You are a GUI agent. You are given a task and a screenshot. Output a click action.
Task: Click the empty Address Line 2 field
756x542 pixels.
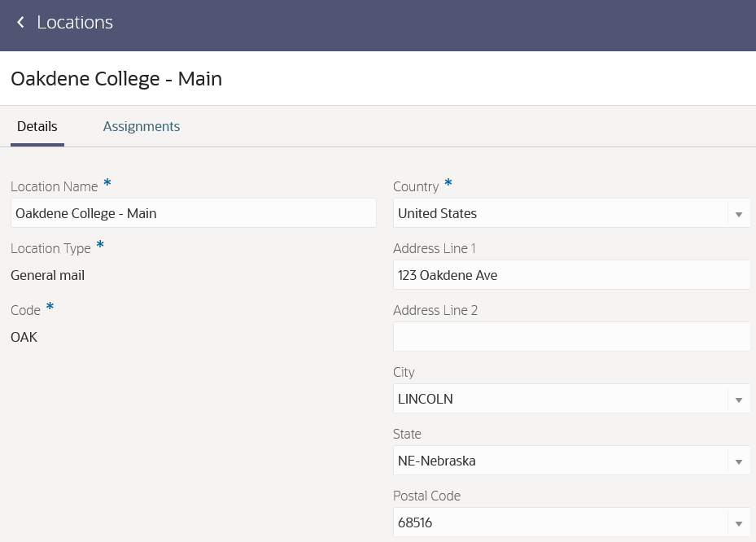pos(570,337)
